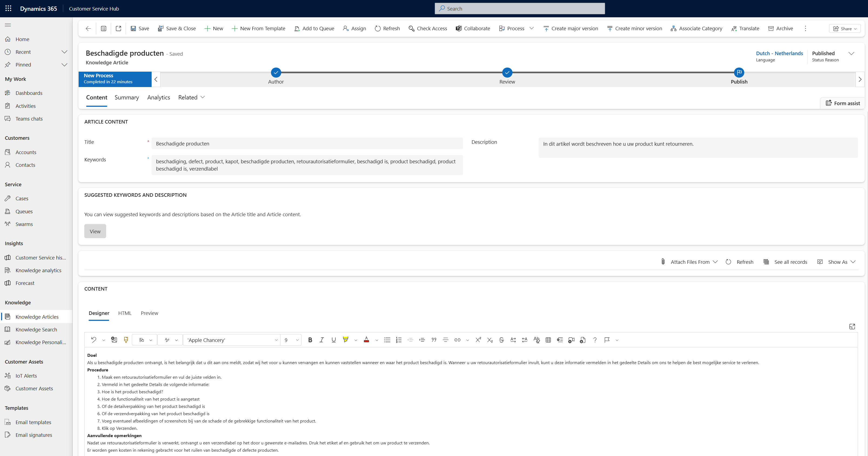Screen dimensions: 868x456
Task: Open the Format Painter tool
Action: (126, 340)
